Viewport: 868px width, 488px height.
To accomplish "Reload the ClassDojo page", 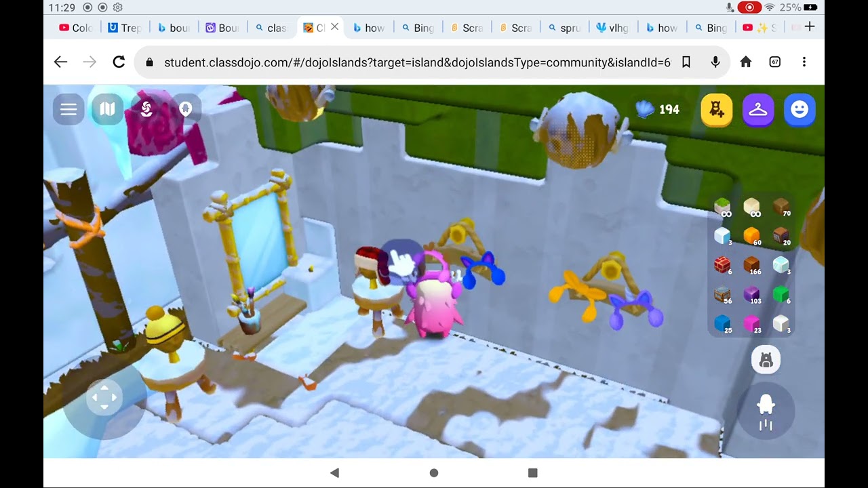I will click(119, 62).
